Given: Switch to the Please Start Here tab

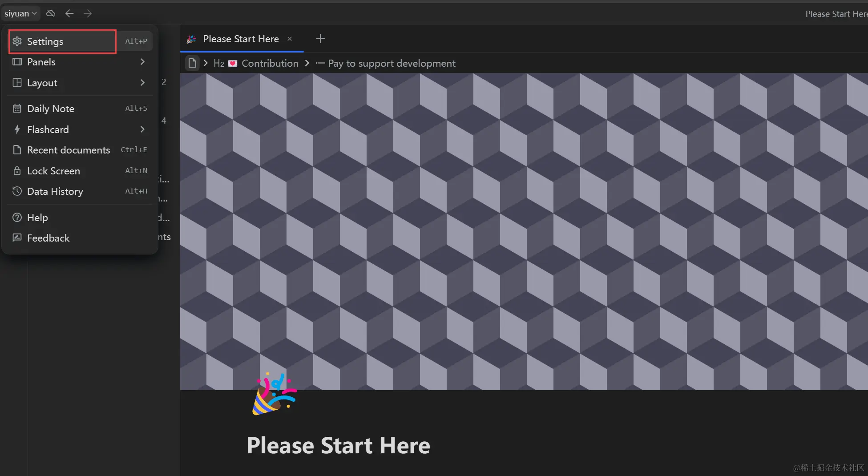Looking at the screenshot, I should pos(240,39).
